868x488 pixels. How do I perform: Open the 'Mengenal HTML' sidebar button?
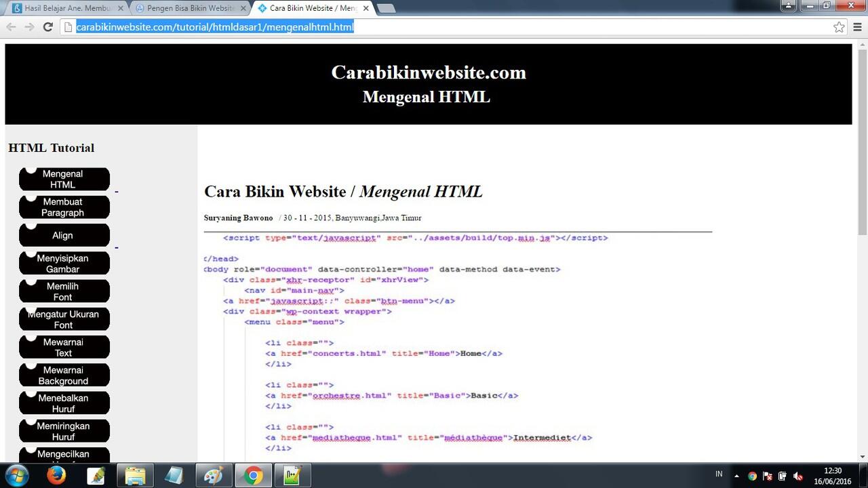(x=64, y=179)
